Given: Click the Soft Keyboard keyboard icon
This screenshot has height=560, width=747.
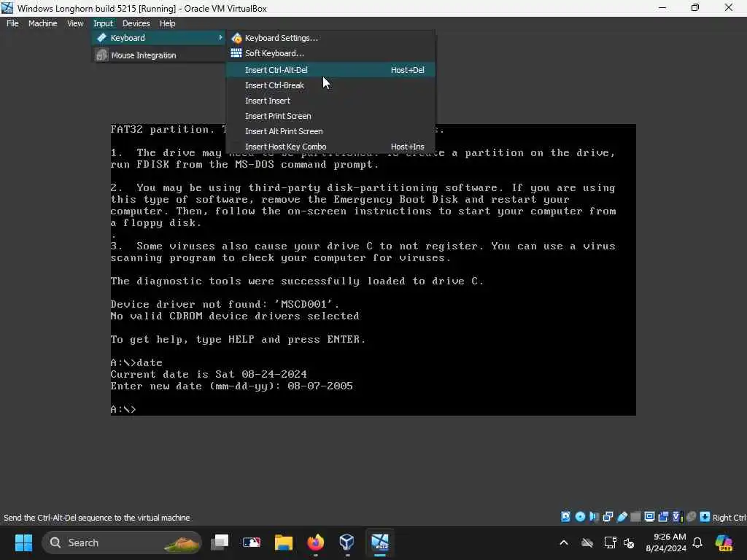Looking at the screenshot, I should pos(236,52).
